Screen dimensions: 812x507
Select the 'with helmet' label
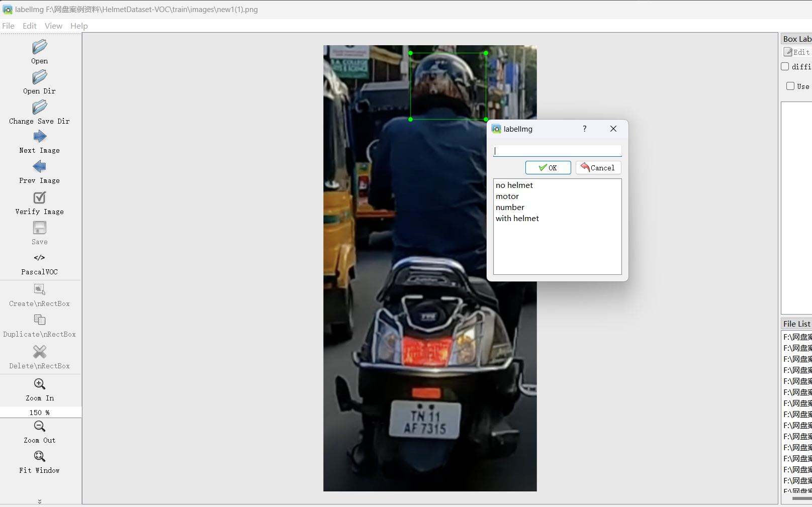tap(517, 219)
